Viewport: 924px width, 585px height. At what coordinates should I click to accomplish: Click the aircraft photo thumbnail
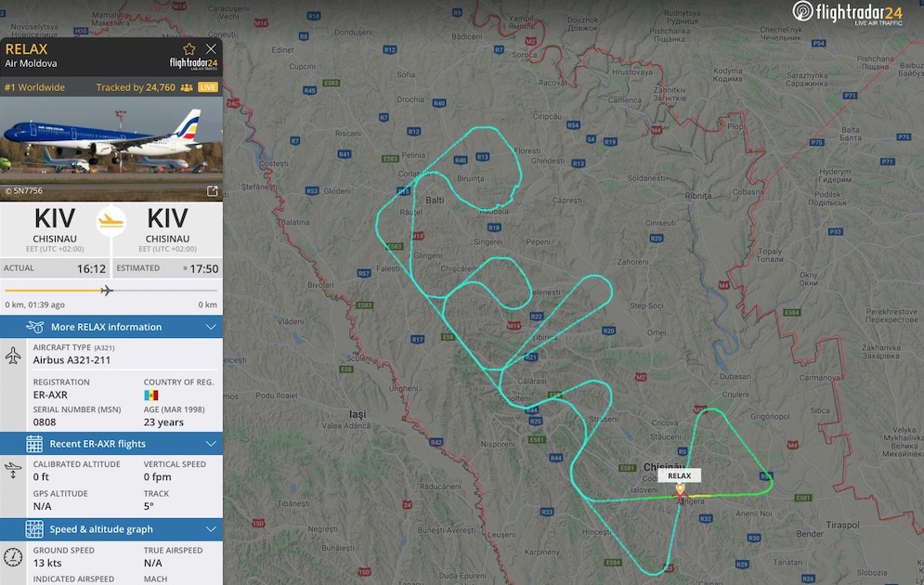tap(111, 148)
